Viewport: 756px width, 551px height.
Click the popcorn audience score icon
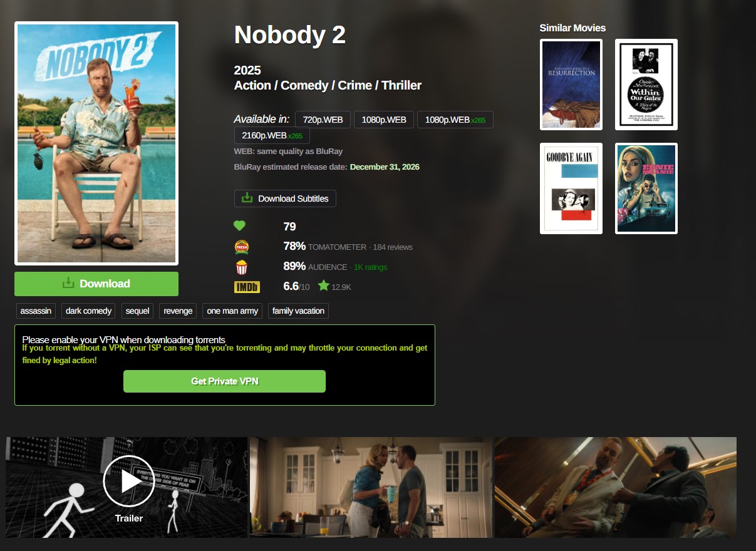(x=242, y=267)
